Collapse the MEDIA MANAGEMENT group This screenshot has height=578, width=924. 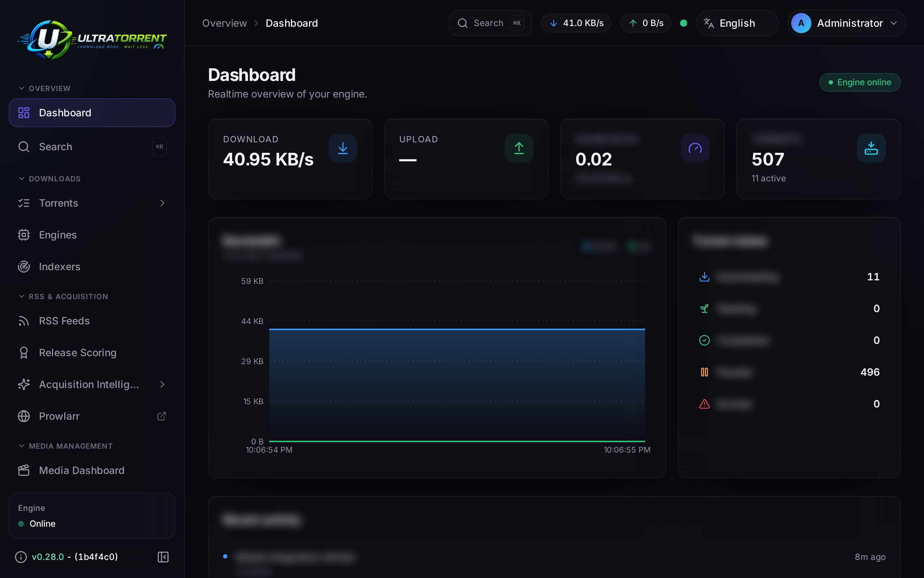tap(66, 446)
